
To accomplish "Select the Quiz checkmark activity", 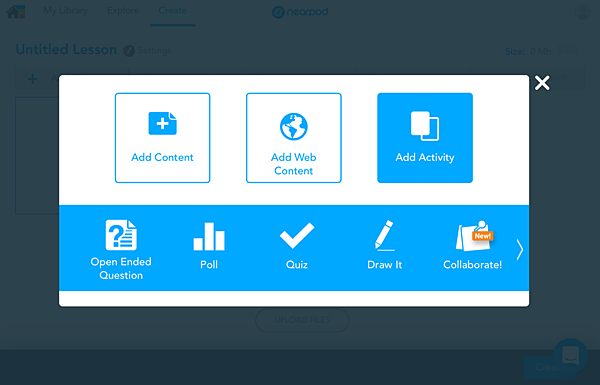I will click(x=297, y=246).
